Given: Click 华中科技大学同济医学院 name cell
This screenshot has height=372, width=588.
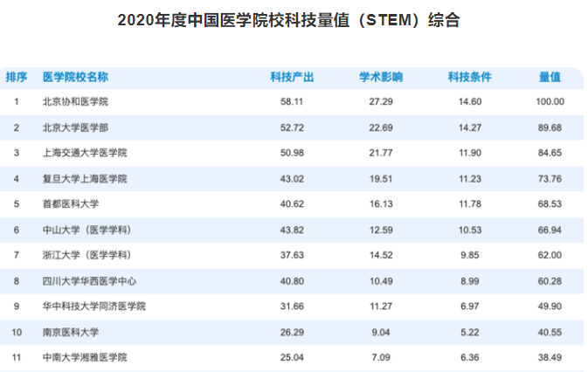Looking at the screenshot, I should click(x=94, y=306).
